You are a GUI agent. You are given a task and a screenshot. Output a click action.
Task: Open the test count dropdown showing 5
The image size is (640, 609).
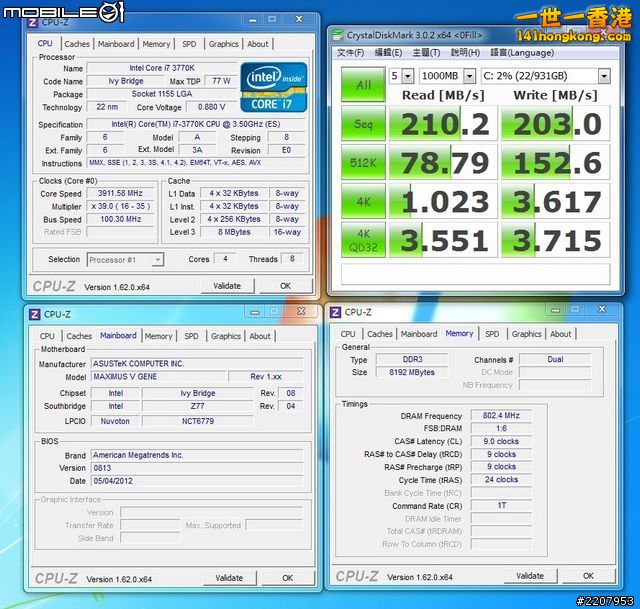[401, 76]
